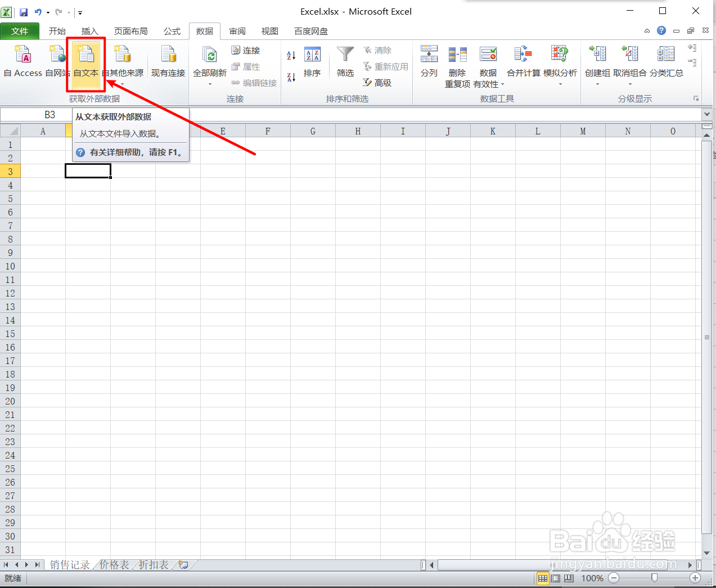Screen dimensions: 716x588
Task: Switch to Home (开始) tab
Action: pos(57,32)
